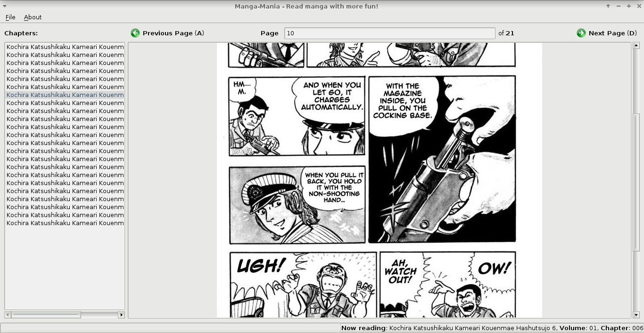
Task: Maximize the Manga-Mania window
Action: pos(629,6)
